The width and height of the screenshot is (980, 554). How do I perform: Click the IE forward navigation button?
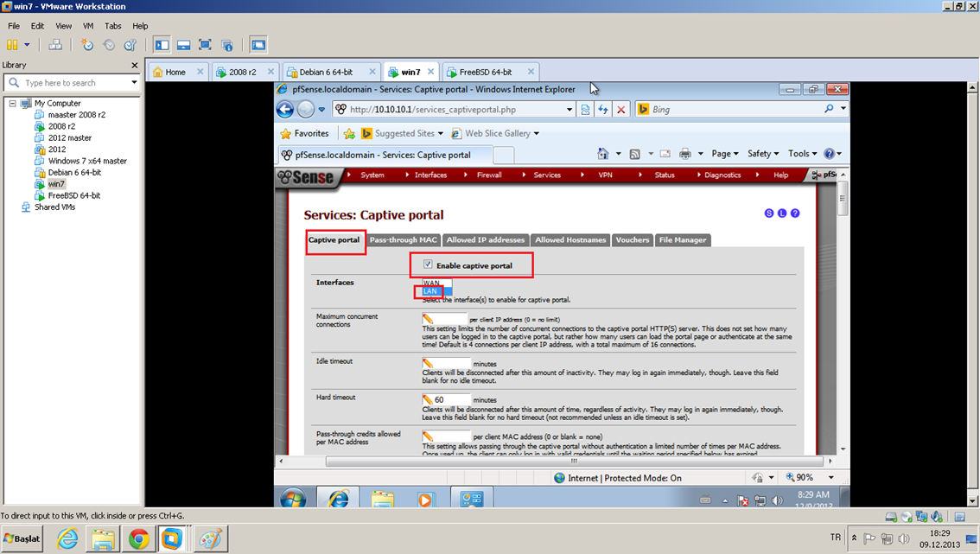click(x=305, y=110)
